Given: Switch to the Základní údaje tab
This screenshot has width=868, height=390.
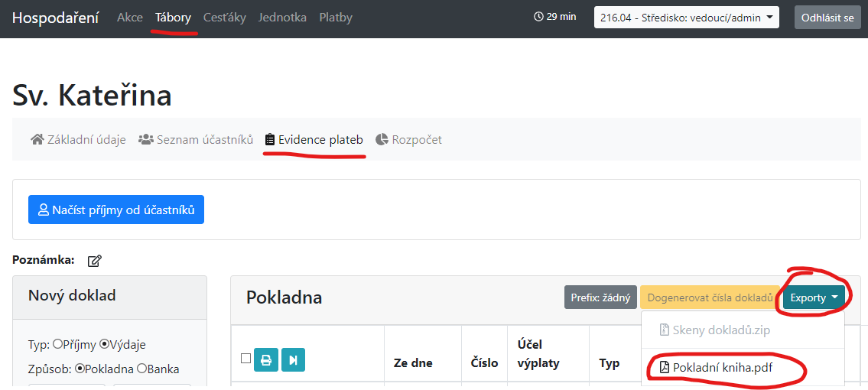Looking at the screenshot, I should pyautogui.click(x=78, y=139).
